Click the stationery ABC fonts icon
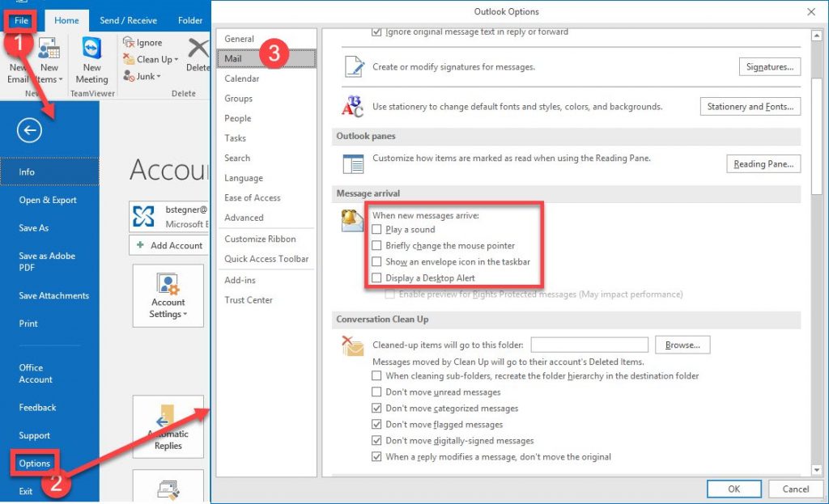The image size is (829, 504). click(x=353, y=107)
